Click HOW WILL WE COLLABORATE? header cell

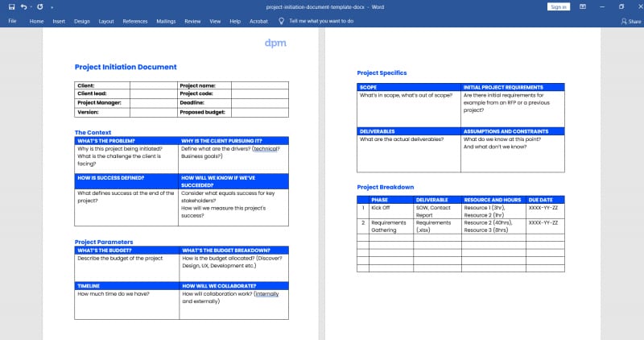coord(233,286)
